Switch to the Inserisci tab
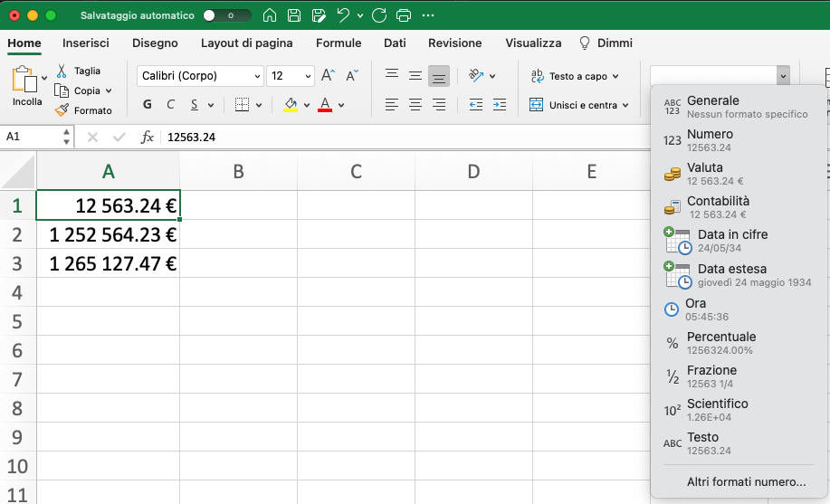This screenshot has width=830, height=504. [86, 43]
